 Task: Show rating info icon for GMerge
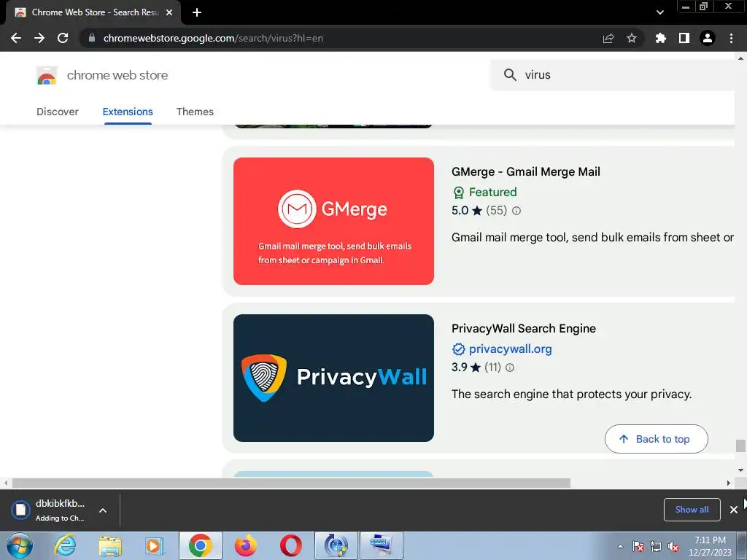(x=516, y=211)
